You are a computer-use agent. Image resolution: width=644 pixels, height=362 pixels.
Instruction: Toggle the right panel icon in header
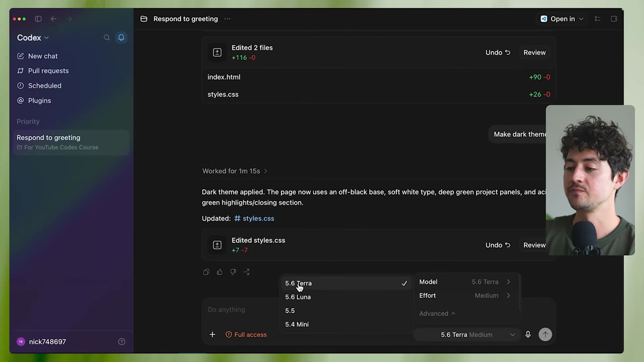tap(614, 19)
